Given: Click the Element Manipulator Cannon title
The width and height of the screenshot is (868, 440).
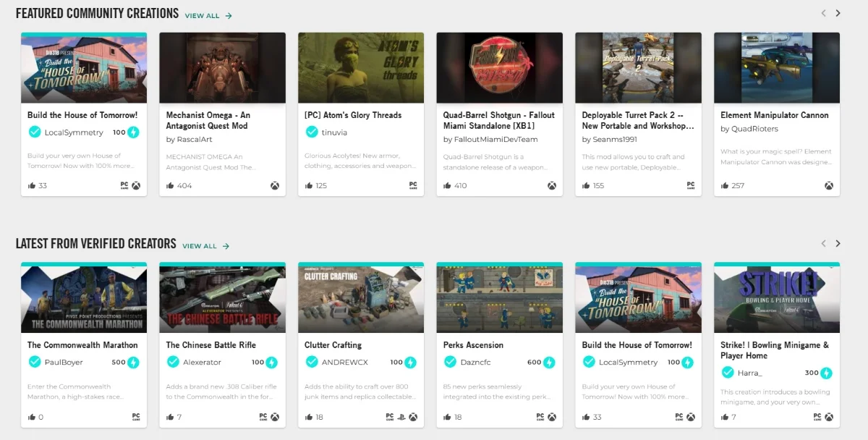Looking at the screenshot, I should pos(775,115).
